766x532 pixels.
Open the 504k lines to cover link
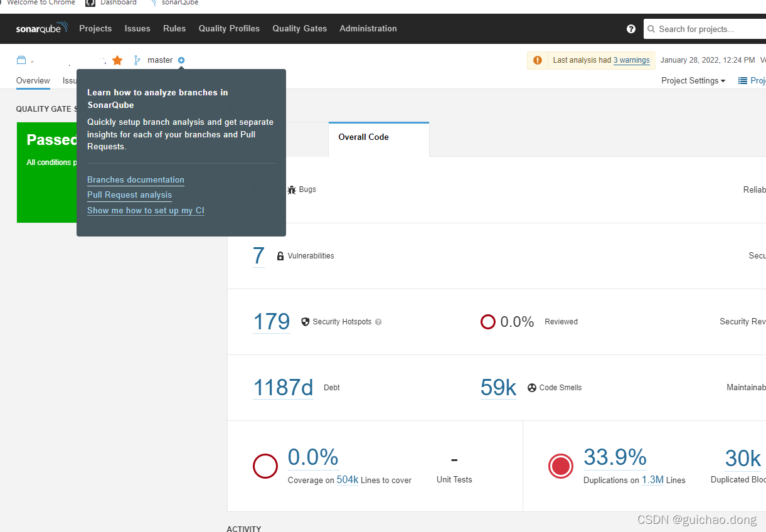pos(348,481)
